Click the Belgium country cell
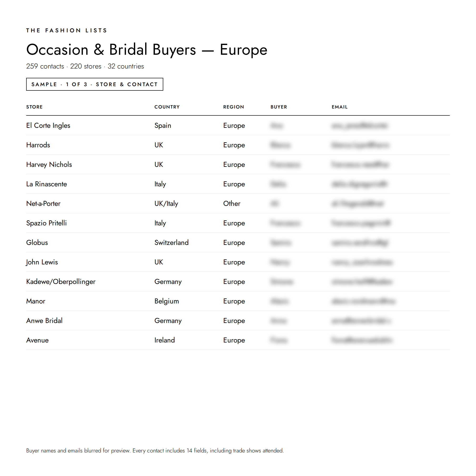 [167, 301]
